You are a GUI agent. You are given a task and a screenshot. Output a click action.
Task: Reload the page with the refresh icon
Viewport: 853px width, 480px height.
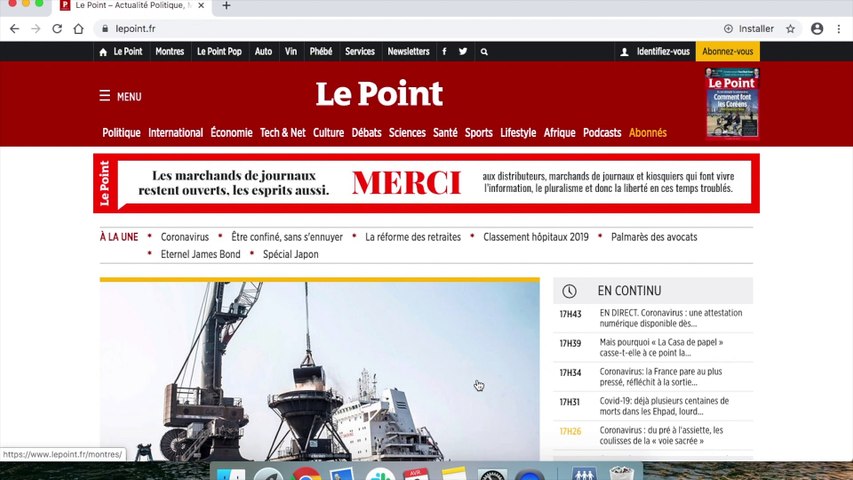(x=57, y=29)
